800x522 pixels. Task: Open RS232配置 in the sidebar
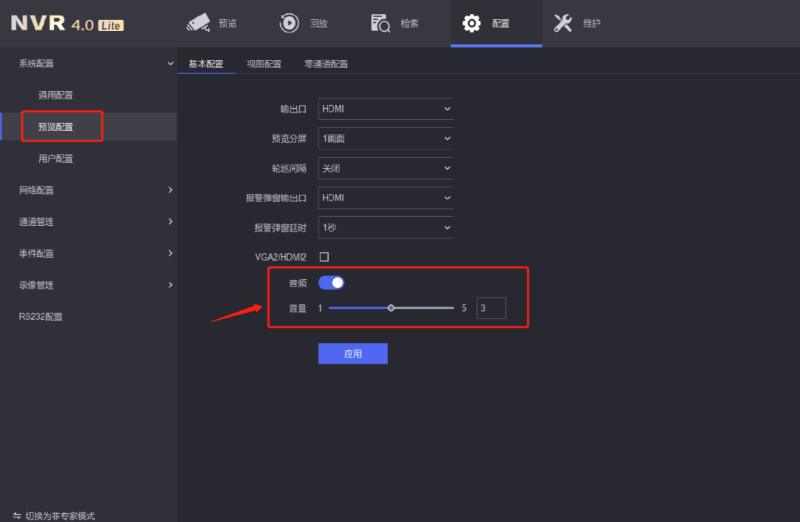41,316
